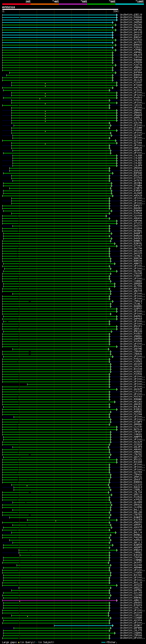146x644 pixels.
Task: Select the UniRef100_Q43305 label
Action: tap(131, 613)
